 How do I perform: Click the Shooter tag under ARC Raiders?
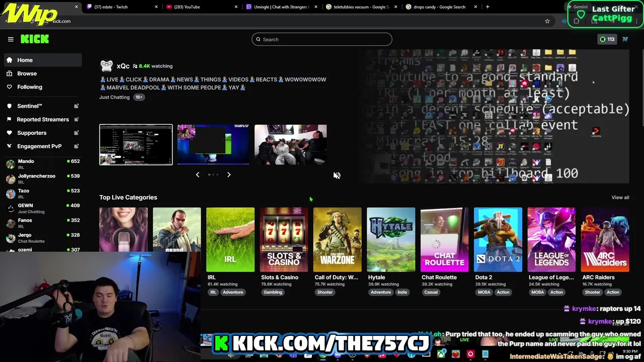pos(593,292)
